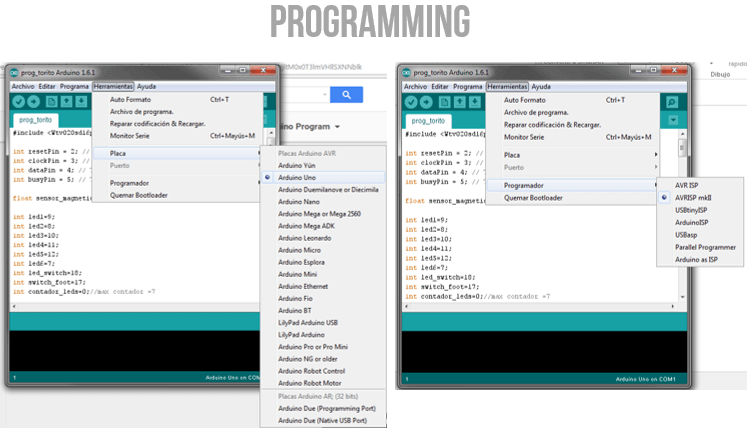
Task: Open Ayuda menu in right window
Action: click(x=541, y=87)
